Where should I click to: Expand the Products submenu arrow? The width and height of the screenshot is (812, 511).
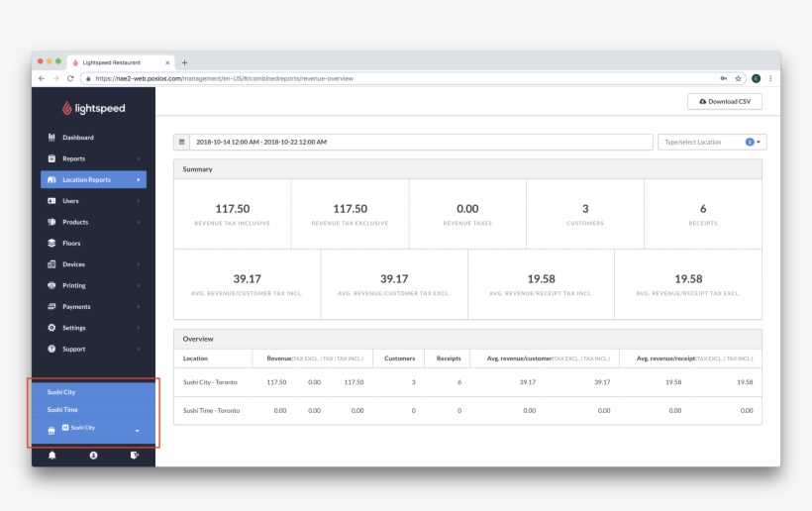pyautogui.click(x=139, y=222)
